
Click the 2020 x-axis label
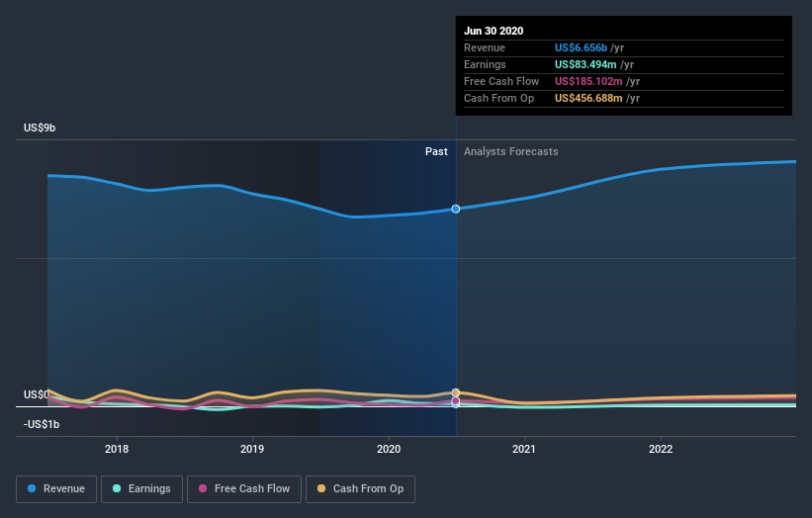[x=389, y=449]
